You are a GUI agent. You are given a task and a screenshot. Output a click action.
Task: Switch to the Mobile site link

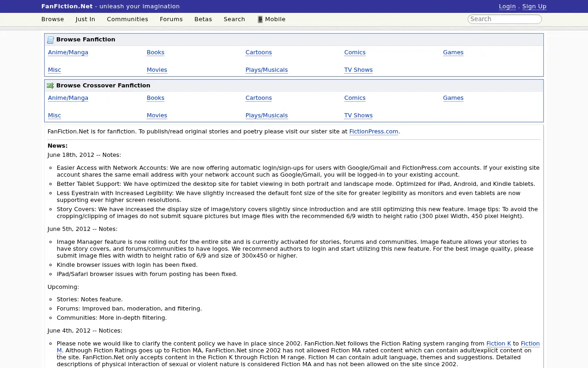(x=275, y=19)
